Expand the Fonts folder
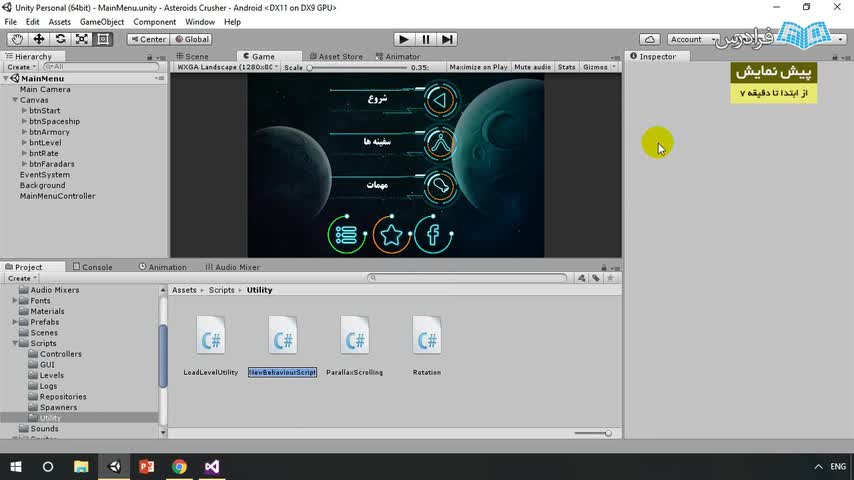 15,301
